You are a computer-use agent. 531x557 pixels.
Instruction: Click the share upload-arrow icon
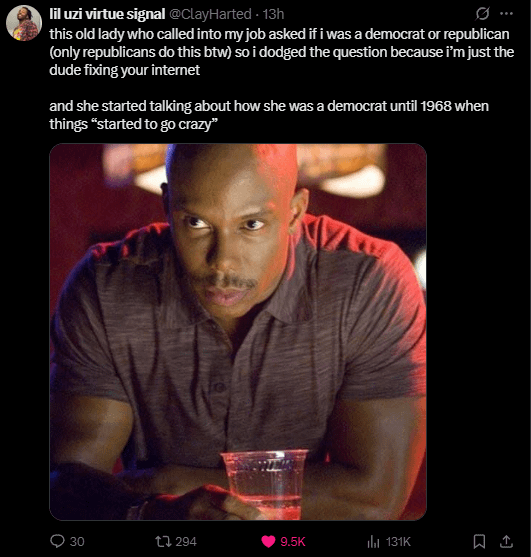(506, 541)
